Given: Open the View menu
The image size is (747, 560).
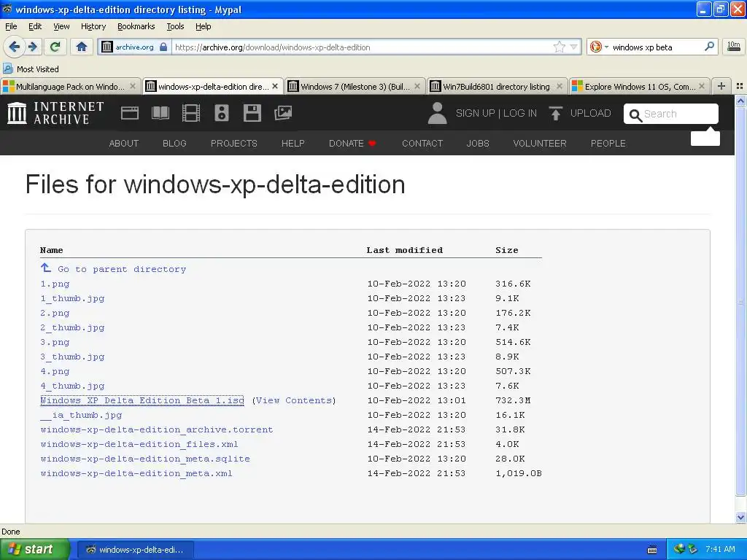Looking at the screenshot, I should pos(61,26).
